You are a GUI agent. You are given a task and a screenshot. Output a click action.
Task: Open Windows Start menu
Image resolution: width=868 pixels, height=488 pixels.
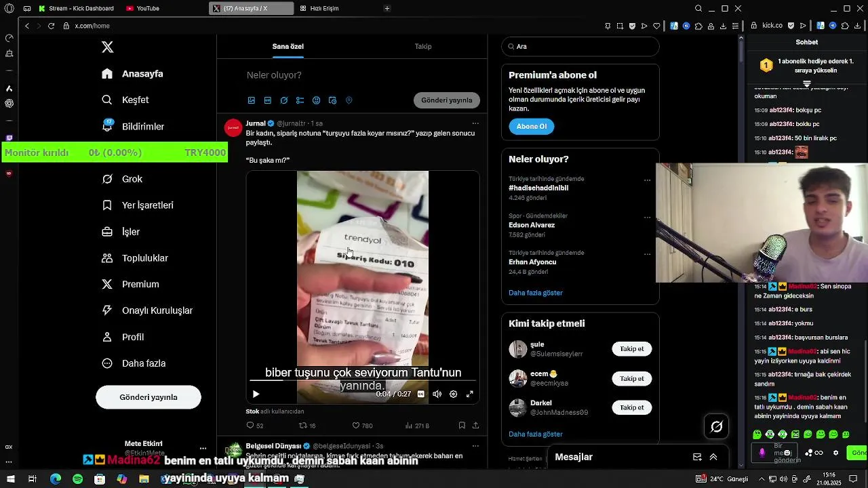(x=11, y=479)
